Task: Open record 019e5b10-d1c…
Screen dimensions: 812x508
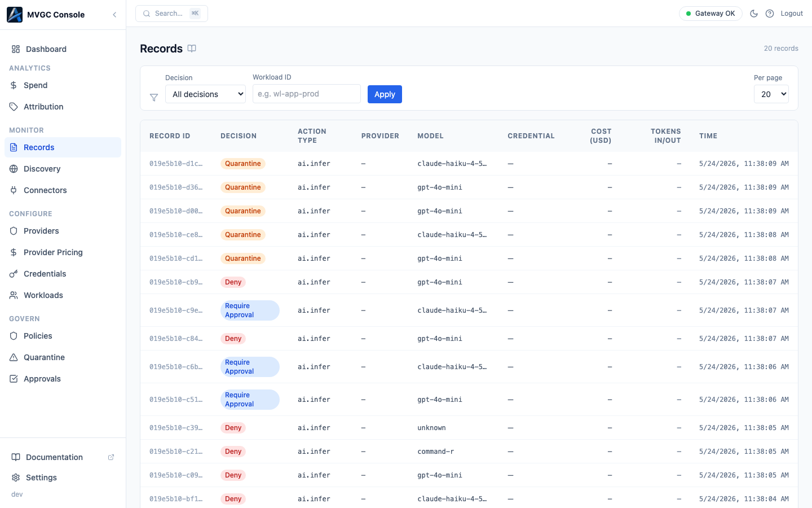Action: coord(176,164)
